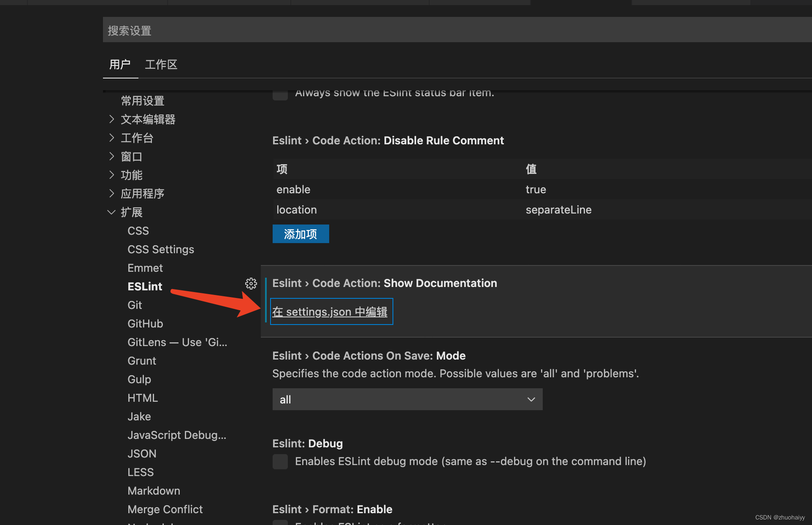Click the 添加项 button
This screenshot has width=812, height=525.
tap(300, 234)
